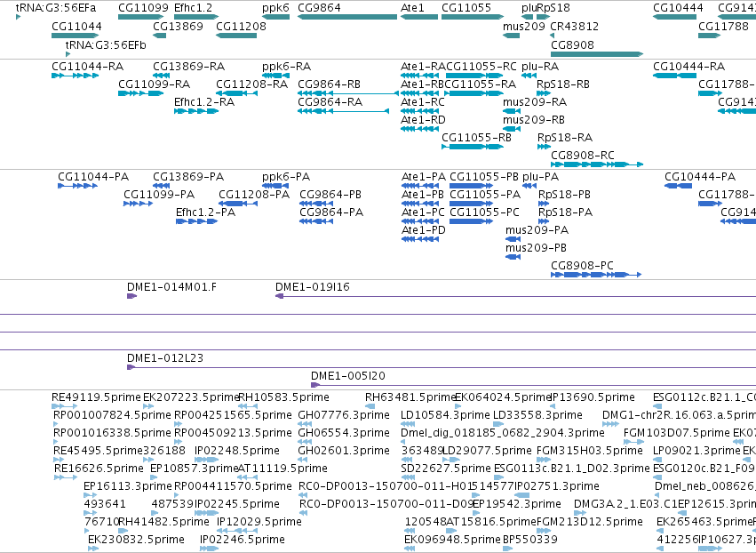Select the CG11055 gene label in top track

pyautogui.click(x=466, y=8)
